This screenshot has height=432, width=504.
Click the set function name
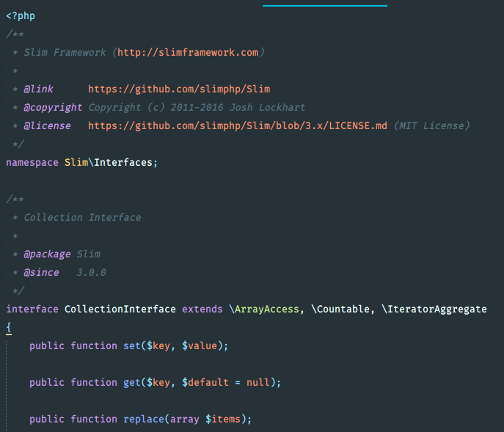click(132, 345)
